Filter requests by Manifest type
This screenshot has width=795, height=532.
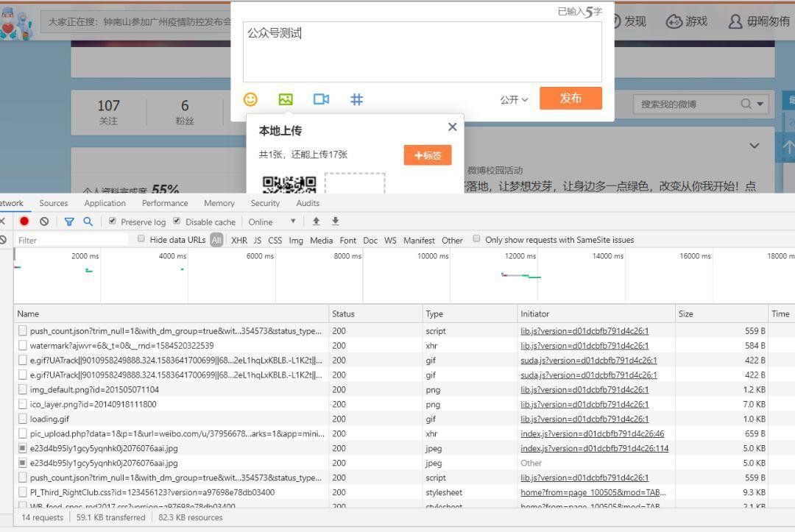point(419,240)
